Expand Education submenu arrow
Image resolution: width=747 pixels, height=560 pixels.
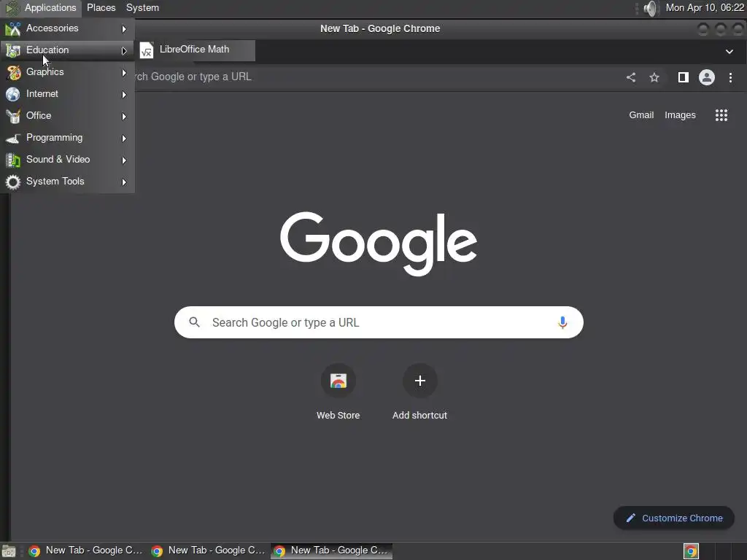coord(124,51)
